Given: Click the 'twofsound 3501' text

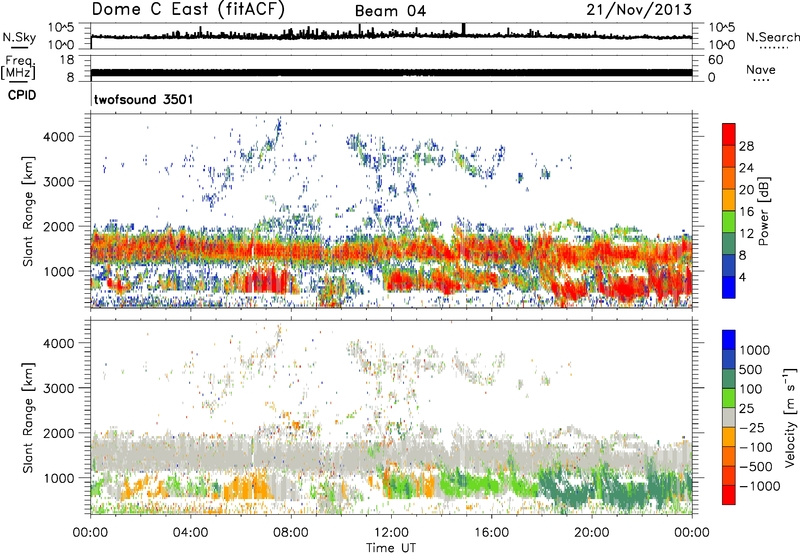Looking at the screenshot, I should pyautogui.click(x=143, y=99).
